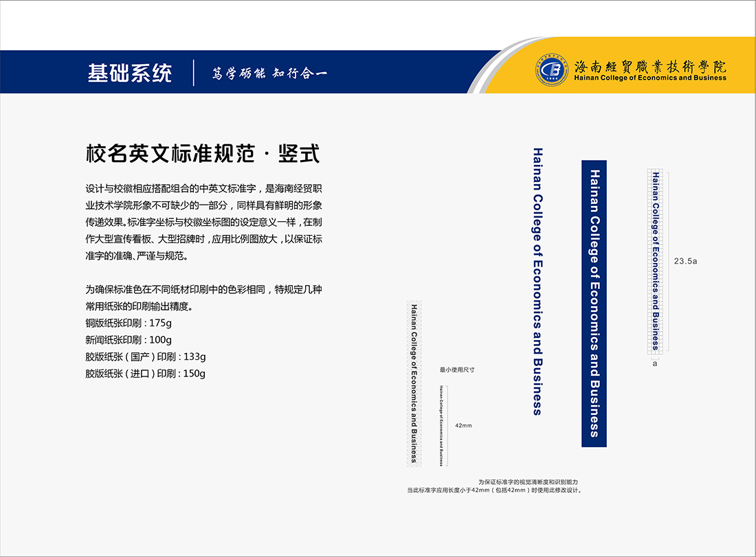The image size is (756, 557).
Task: Click the English college name in header
Action: (649, 78)
